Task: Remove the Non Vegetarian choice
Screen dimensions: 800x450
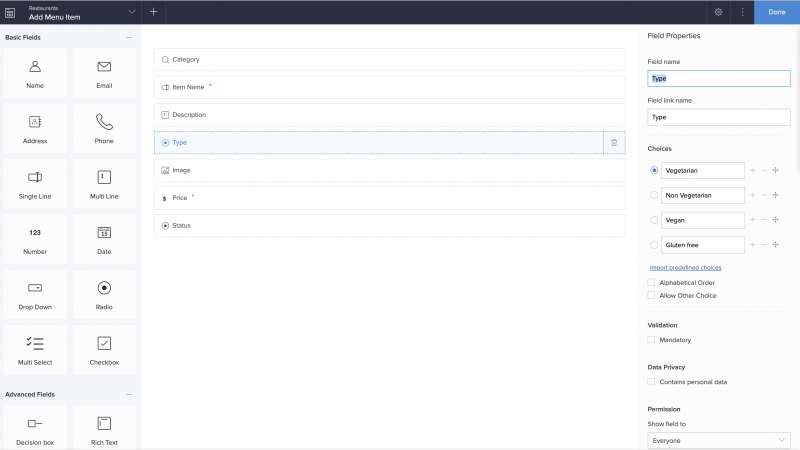Action: pos(764,195)
